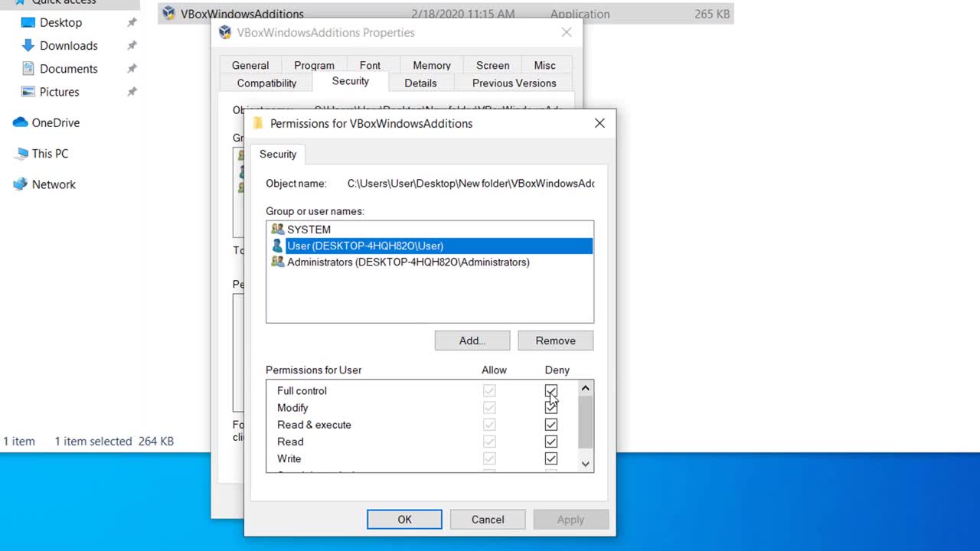Confirm permissions with OK button
Viewport: 980px width, 551px height.
coord(404,520)
